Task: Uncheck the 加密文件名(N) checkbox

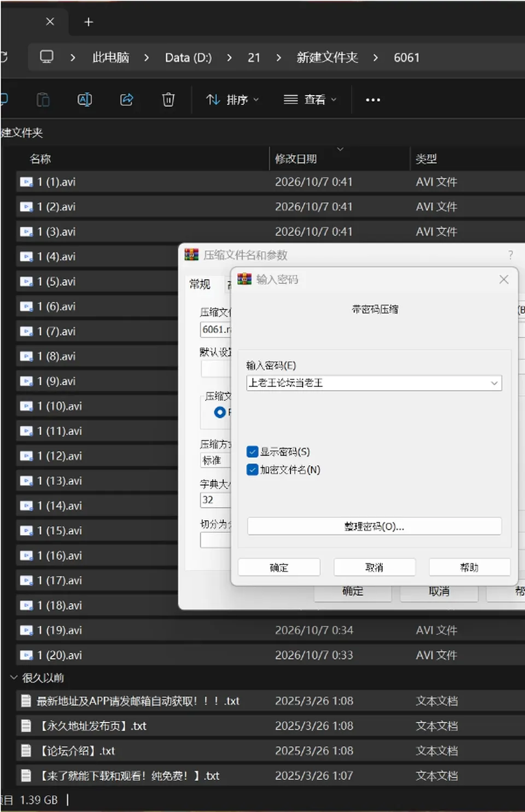Action: [252, 470]
